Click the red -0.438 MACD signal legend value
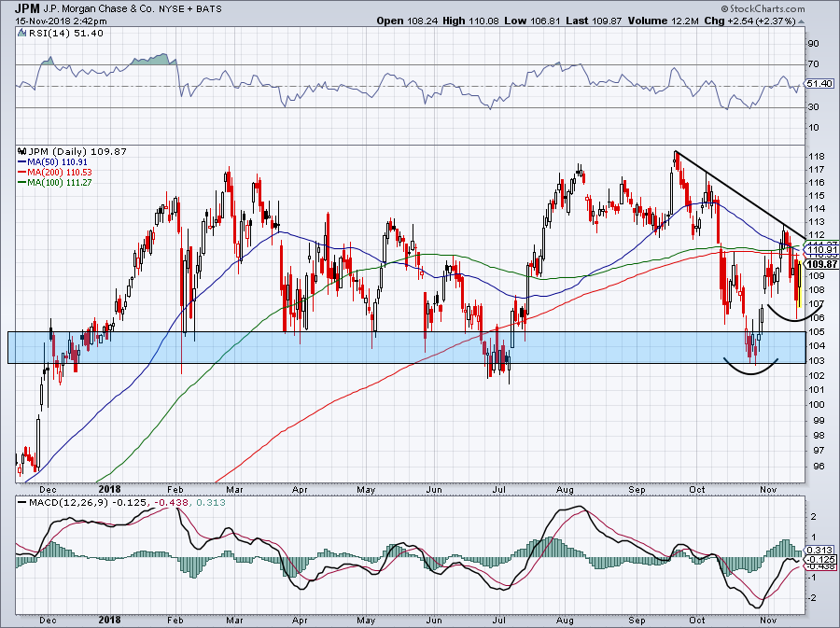Screen dimensions: 840x628 point(172,503)
